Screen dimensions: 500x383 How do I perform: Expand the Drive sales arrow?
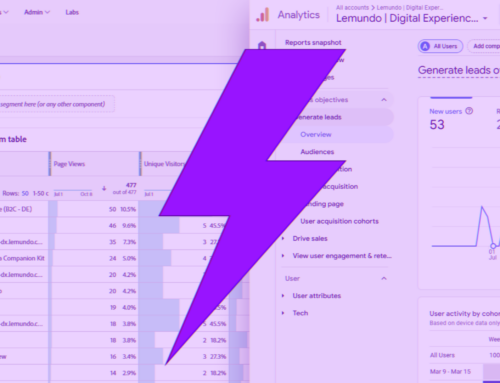[283, 238]
